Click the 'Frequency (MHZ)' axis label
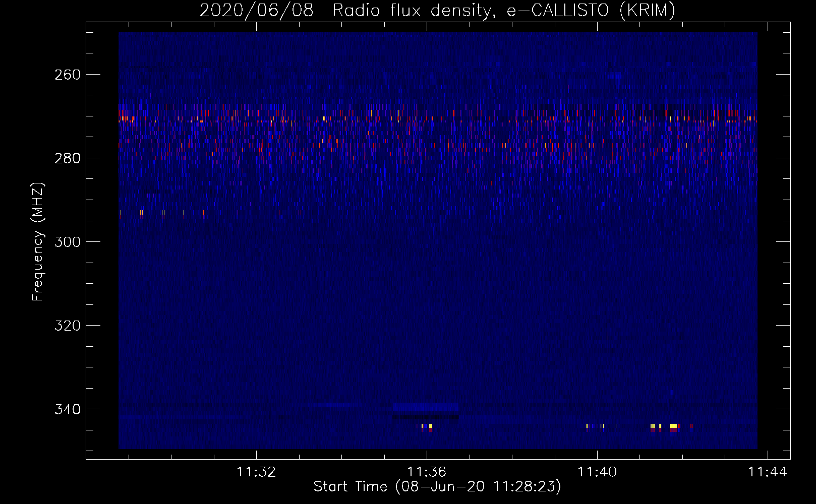Viewport: 816px width, 504px height. [x=38, y=242]
